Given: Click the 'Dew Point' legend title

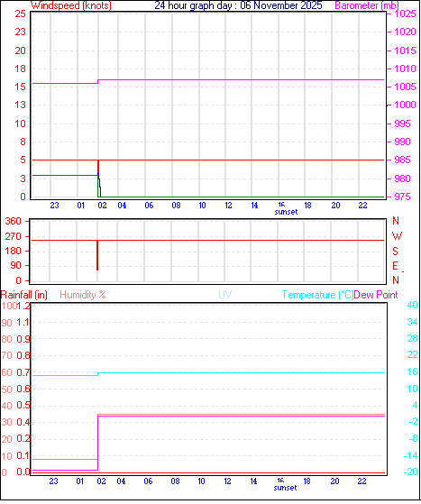Looking at the screenshot, I should coord(376,295).
